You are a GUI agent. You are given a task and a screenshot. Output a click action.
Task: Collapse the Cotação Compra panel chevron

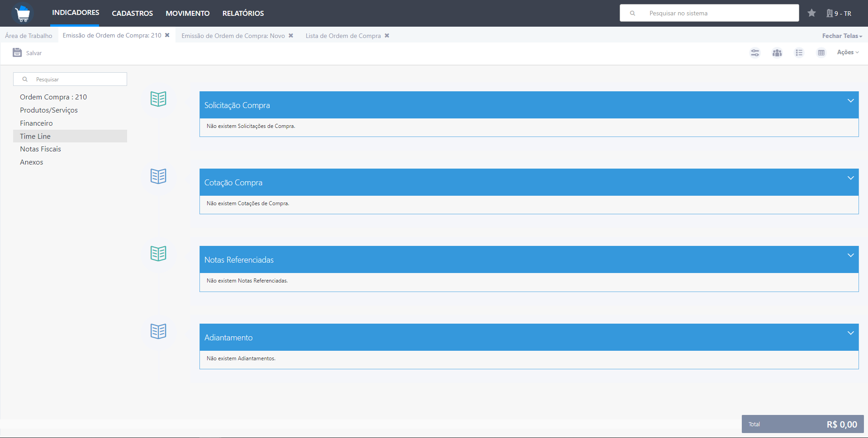[850, 178]
